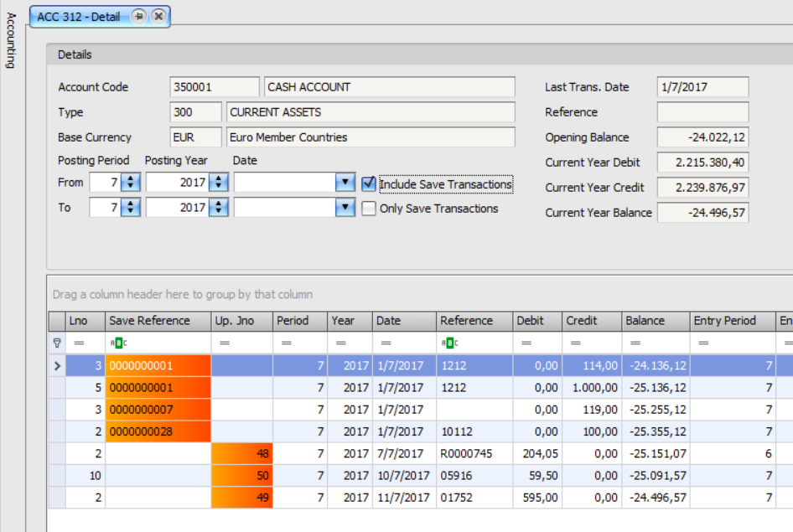Viewport: 793px width, 532px height.
Task: Pin the ACC 312 - Detail tab
Action: pos(140,15)
